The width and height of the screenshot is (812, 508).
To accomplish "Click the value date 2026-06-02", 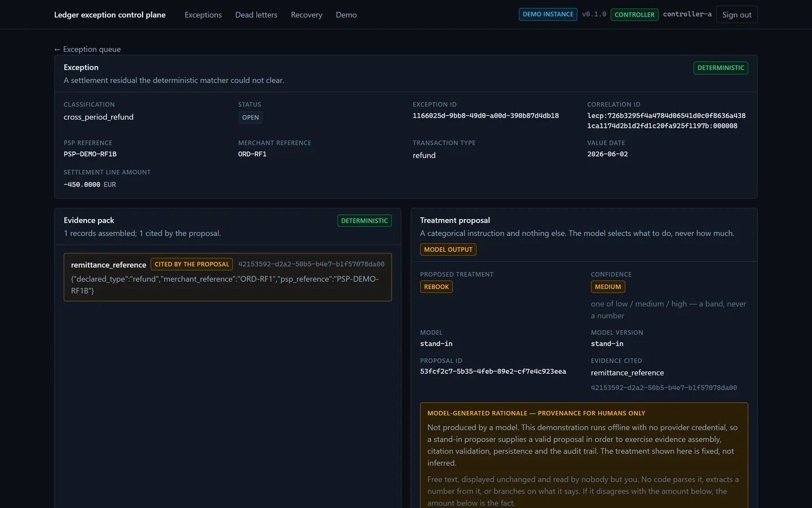I will click(607, 154).
